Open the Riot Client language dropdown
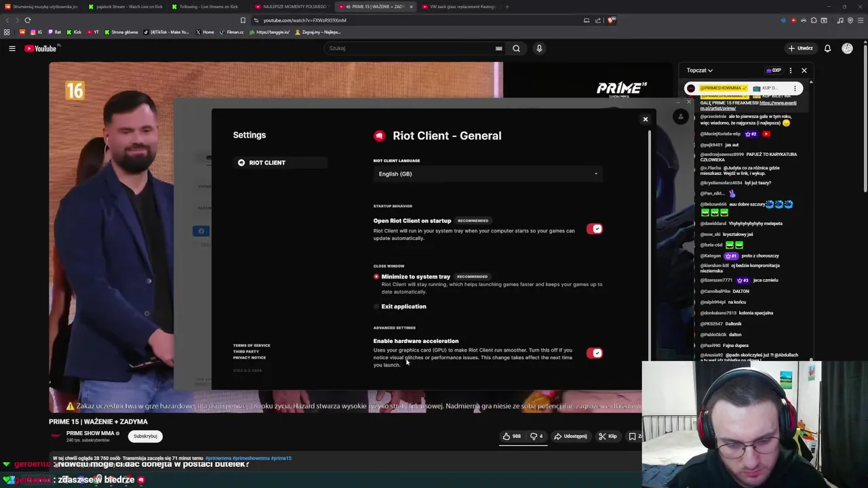This screenshot has width=868, height=488. point(488,174)
